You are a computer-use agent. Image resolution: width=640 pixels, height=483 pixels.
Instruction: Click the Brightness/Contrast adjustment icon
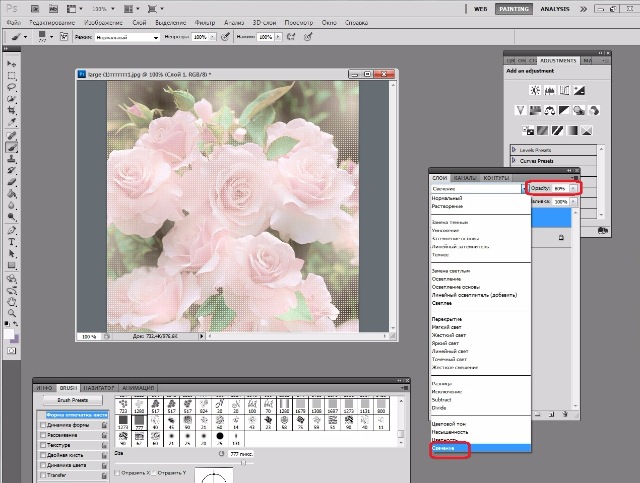click(535, 89)
